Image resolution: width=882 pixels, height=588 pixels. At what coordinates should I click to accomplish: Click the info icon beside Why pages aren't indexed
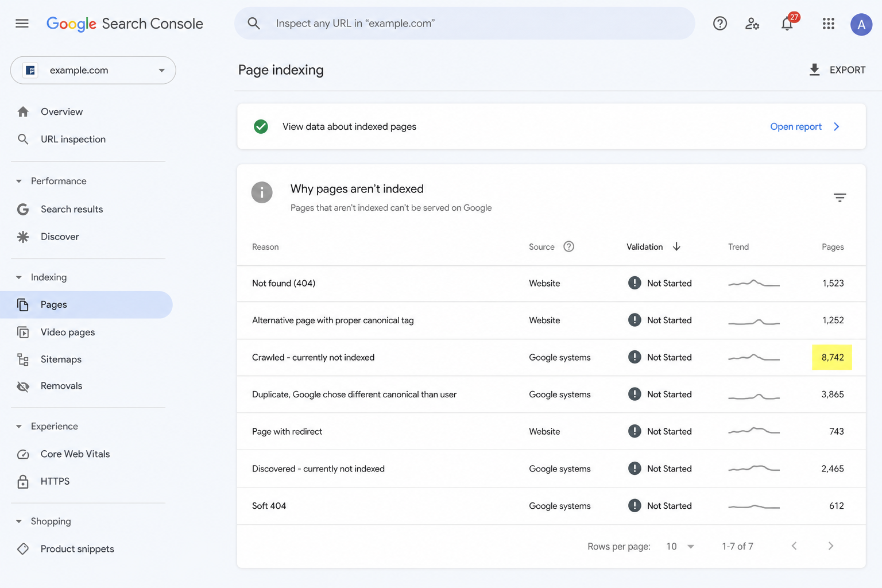[262, 192]
